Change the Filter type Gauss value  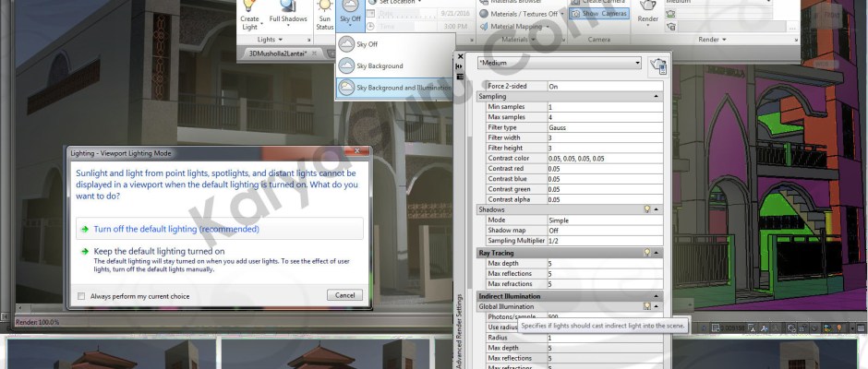[605, 128]
